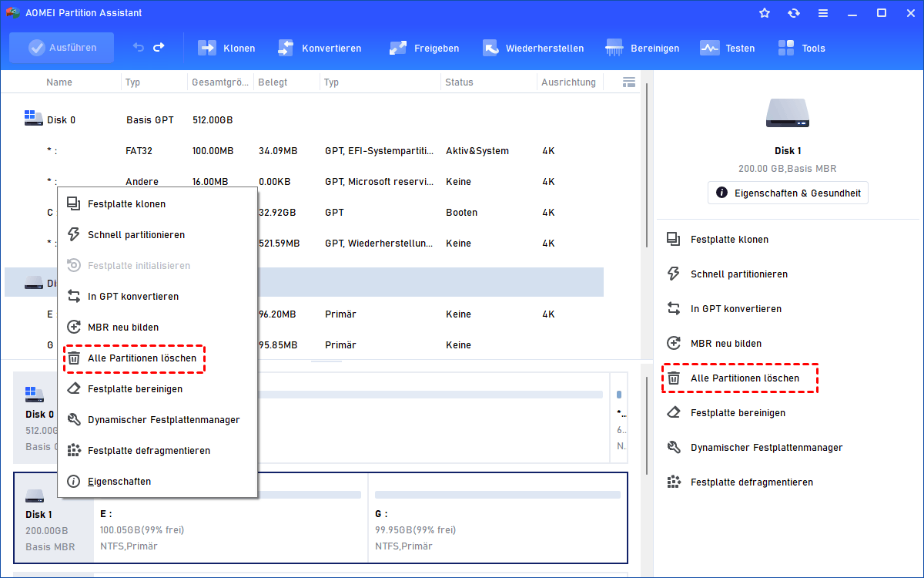Sort by the Gesamtgröße column header
The height and width of the screenshot is (578, 924).
click(x=220, y=82)
